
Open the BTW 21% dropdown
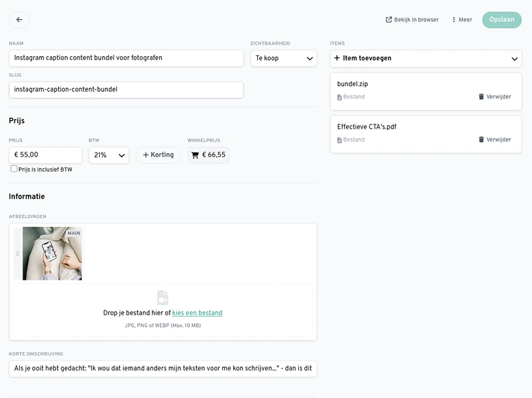click(x=108, y=155)
